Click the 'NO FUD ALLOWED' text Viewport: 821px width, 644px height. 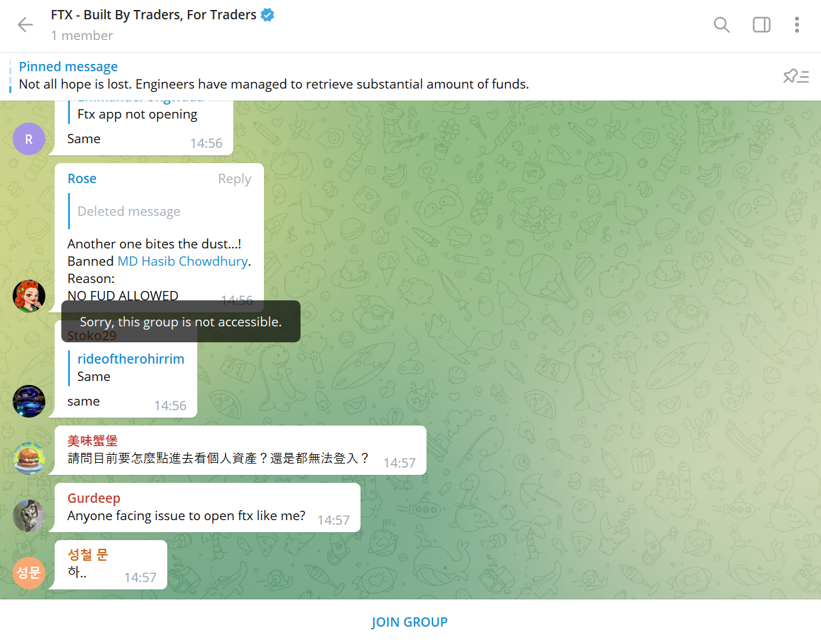coord(123,296)
